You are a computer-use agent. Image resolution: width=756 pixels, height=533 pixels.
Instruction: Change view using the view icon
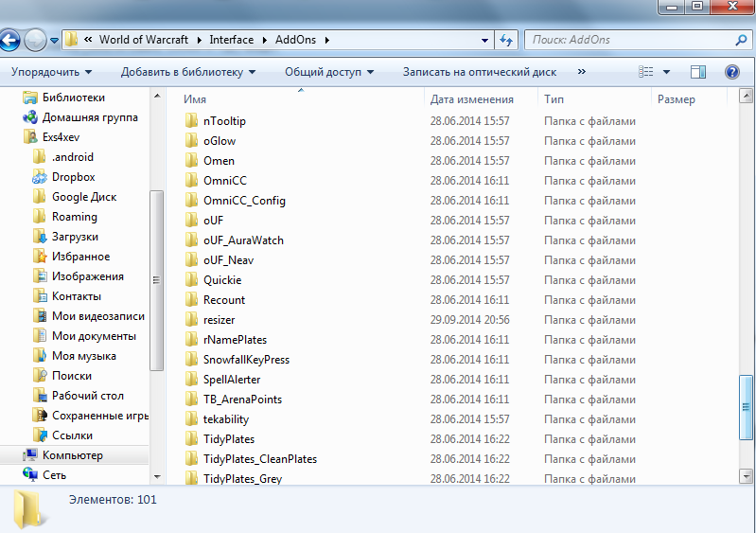646,72
